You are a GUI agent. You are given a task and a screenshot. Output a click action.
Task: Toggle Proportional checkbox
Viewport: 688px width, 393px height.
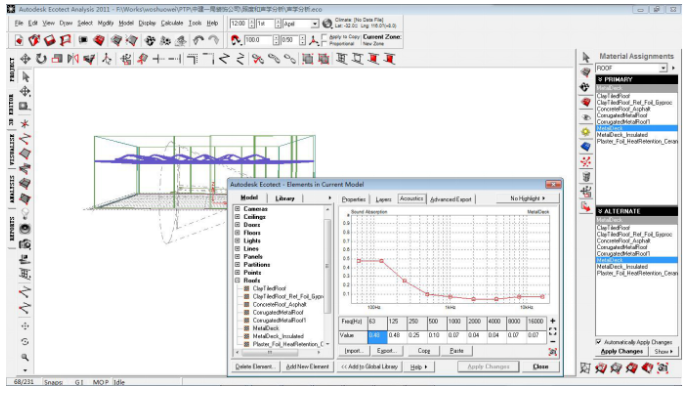pos(324,43)
